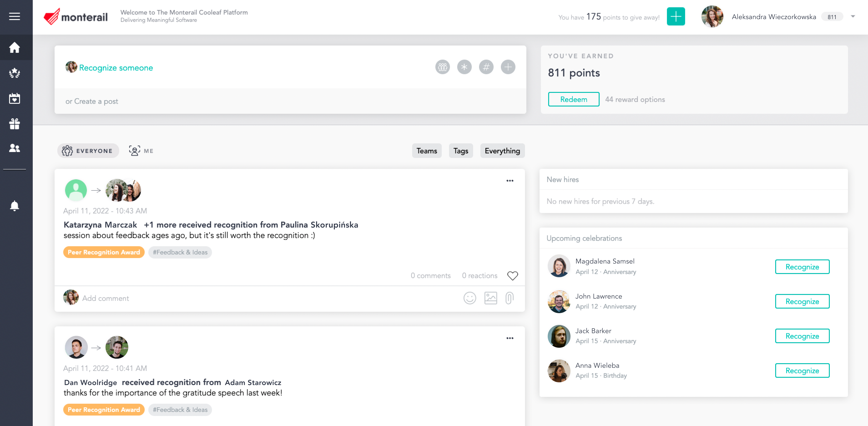Click the April 11, 2022 - 10:43 AM timestamp

pyautogui.click(x=105, y=211)
